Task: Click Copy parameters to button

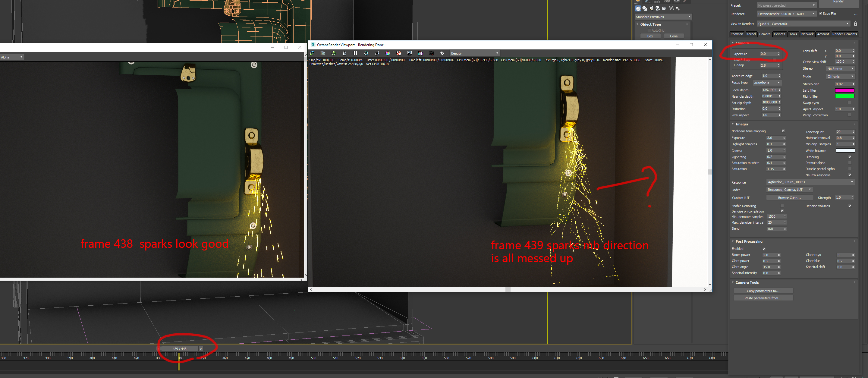Action: tap(763, 291)
